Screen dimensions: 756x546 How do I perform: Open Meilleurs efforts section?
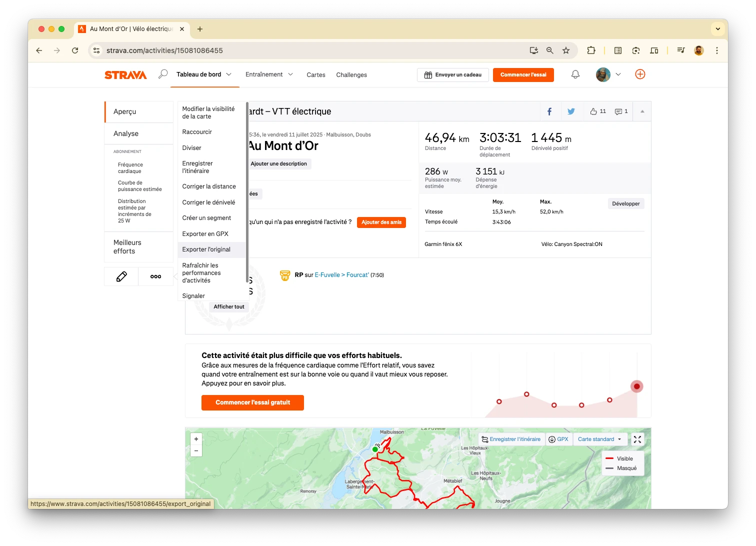(139, 247)
